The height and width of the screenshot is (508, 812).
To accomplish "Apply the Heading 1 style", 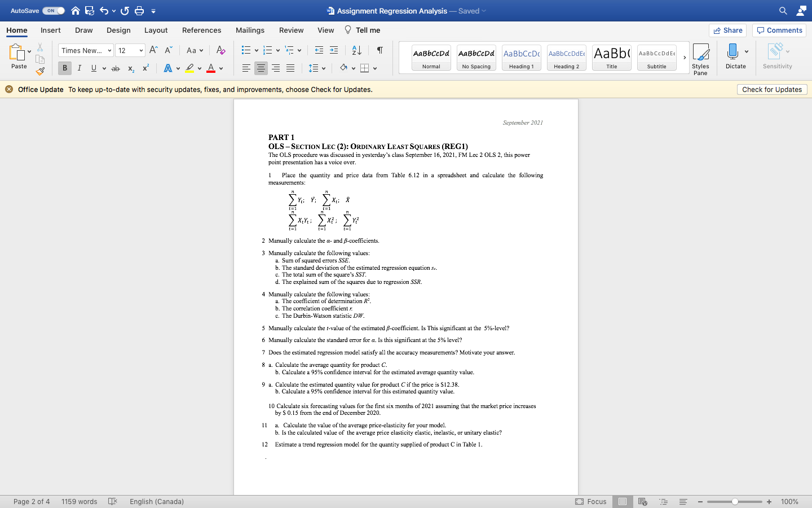I will [522, 58].
